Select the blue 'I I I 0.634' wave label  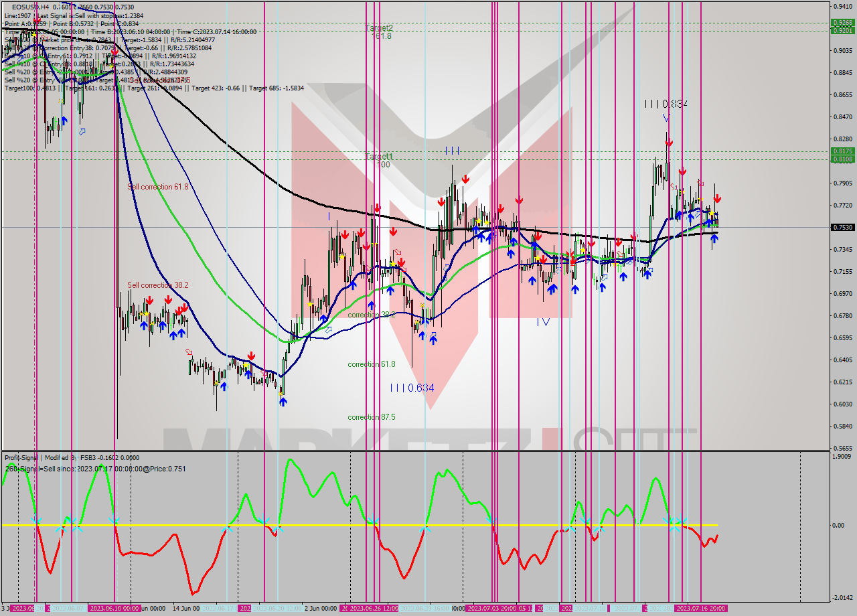[412, 388]
